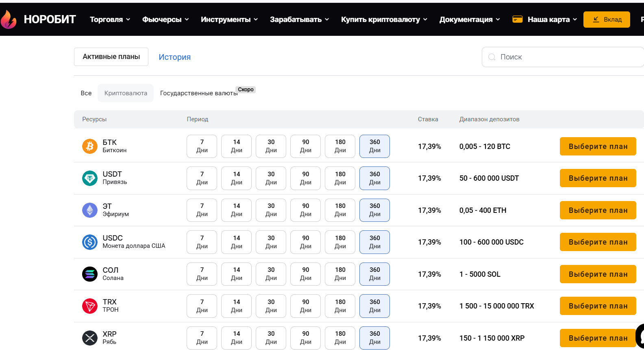Screen dimensions: 644x350
Task: Expand the Купить криптовалюту menu
Action: pos(384,19)
